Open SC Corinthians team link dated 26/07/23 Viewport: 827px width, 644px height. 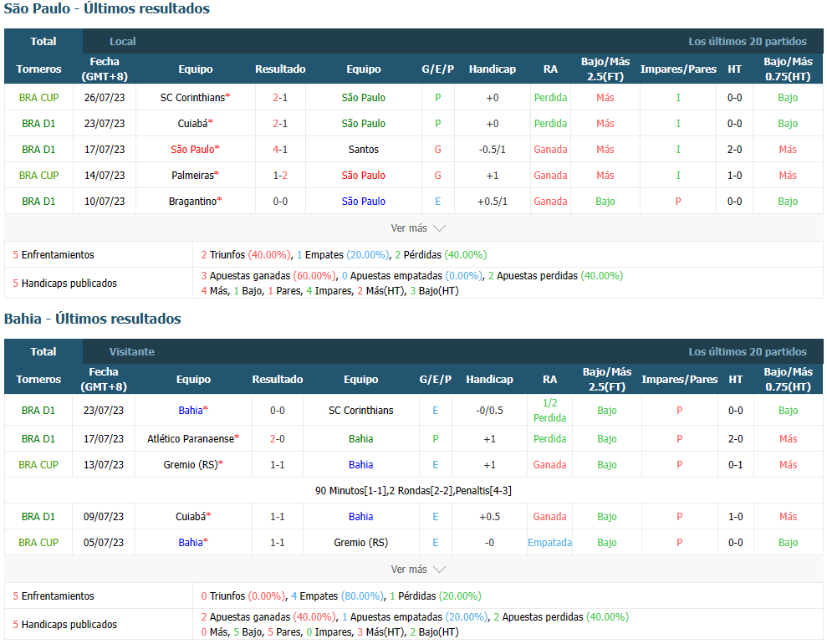pos(192,98)
